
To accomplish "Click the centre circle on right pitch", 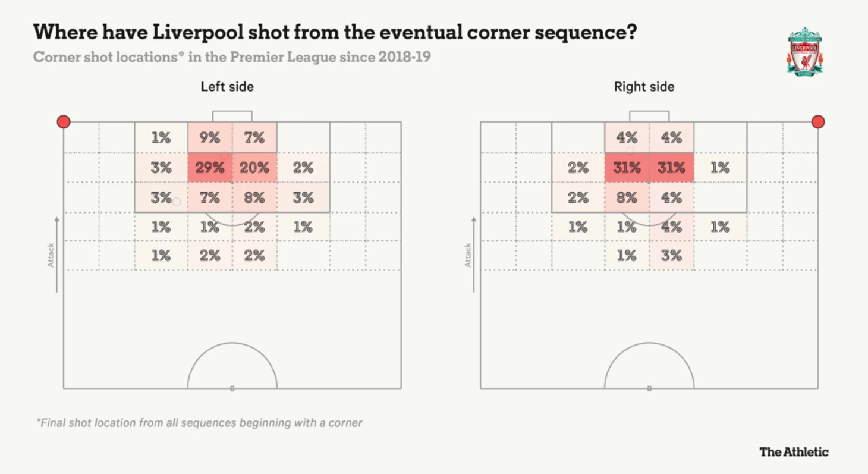I will 649,366.
